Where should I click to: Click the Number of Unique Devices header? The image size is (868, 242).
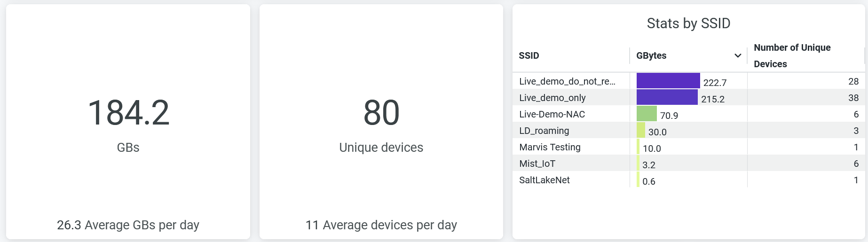792,55
